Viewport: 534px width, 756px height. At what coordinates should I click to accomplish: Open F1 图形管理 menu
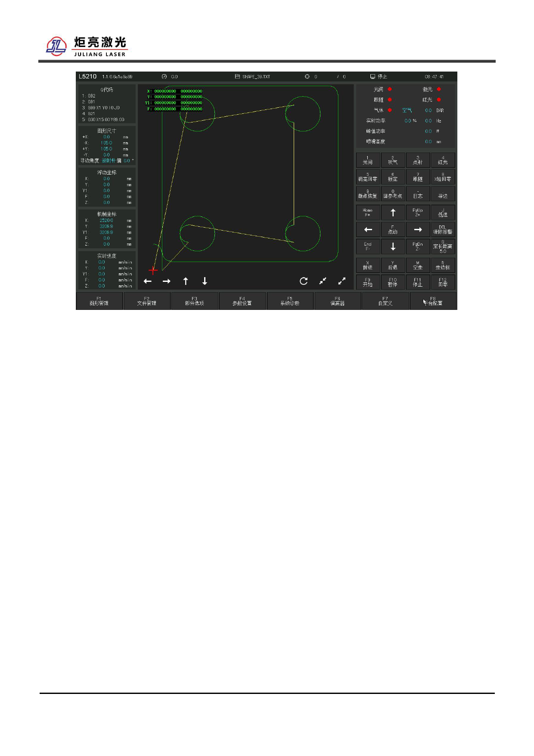[99, 301]
